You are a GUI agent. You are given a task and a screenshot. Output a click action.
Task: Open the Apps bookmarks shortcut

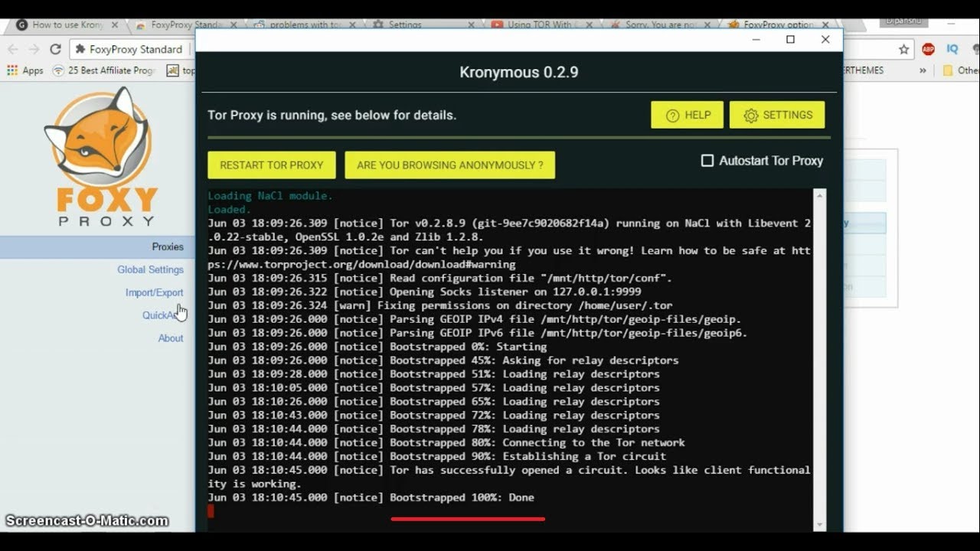click(x=25, y=70)
